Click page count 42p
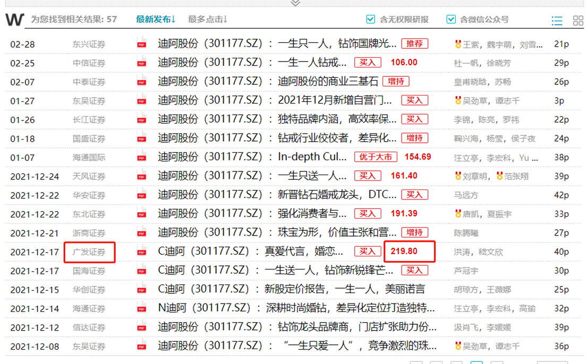This screenshot has width=588, height=364. coord(561,195)
